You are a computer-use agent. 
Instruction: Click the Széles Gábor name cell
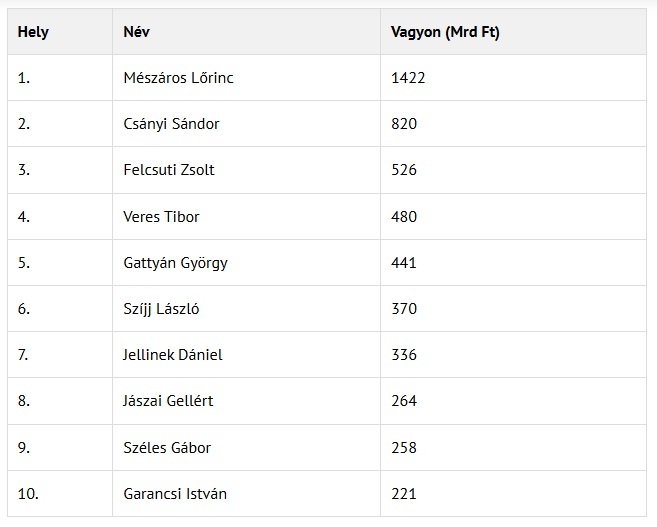[x=166, y=448]
